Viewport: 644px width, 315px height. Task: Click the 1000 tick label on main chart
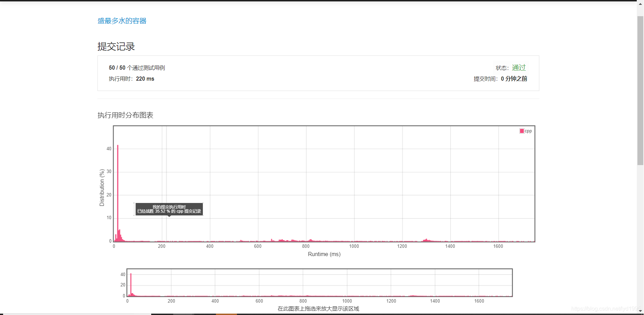tap(354, 246)
